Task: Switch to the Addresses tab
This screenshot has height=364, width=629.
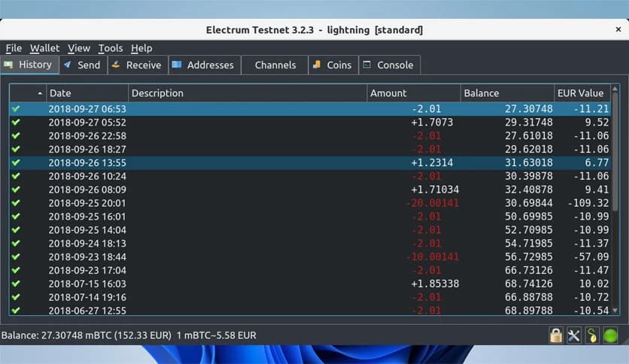Action: point(205,65)
